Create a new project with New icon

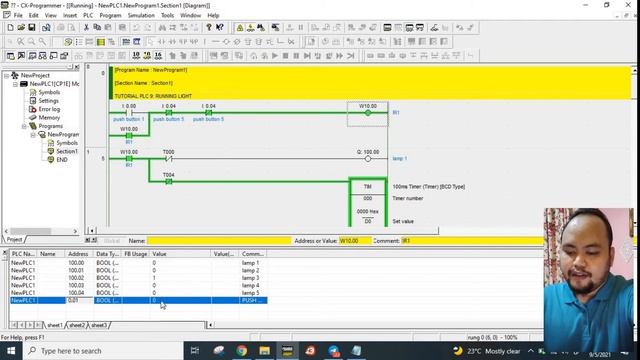pyautogui.click(x=10, y=28)
